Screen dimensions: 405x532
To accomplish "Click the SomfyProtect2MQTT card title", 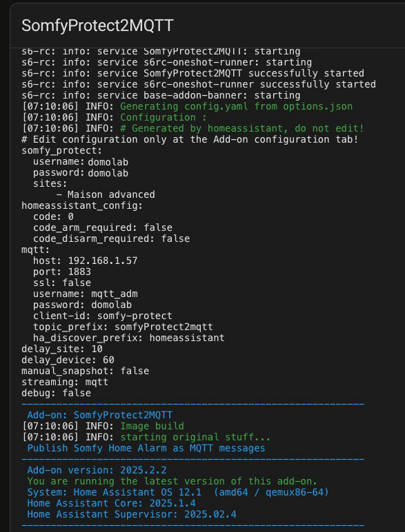I will tap(97, 25).
